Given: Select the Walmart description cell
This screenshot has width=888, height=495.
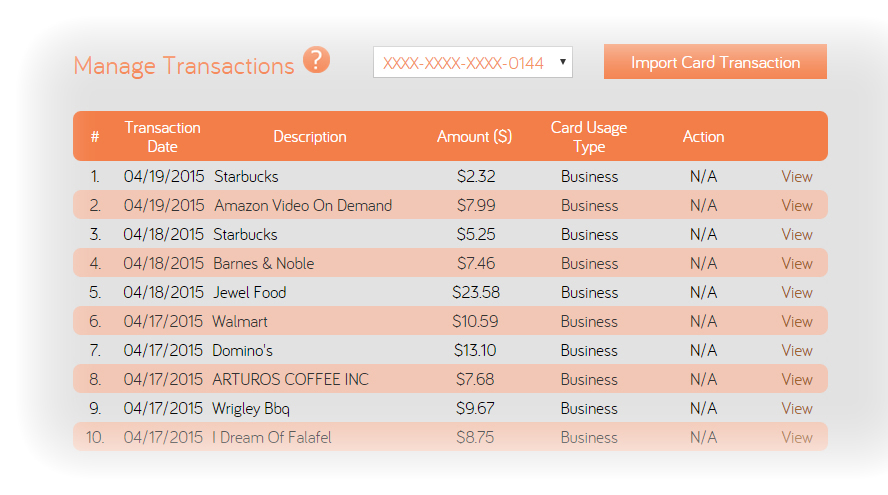Looking at the screenshot, I should point(240,322).
